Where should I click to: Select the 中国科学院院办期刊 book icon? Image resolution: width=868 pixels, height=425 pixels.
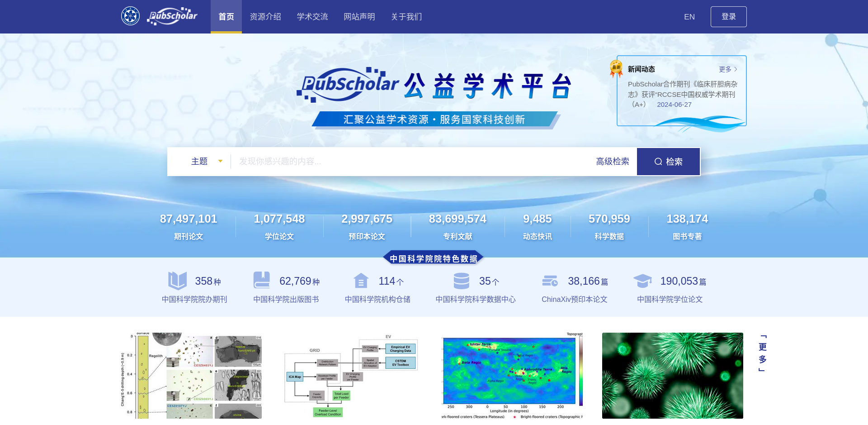178,281
